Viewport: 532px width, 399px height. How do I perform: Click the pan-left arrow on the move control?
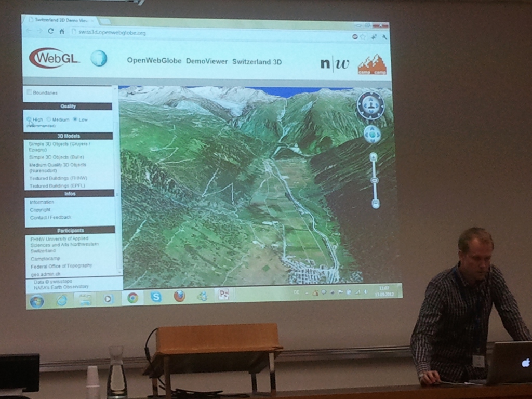point(366,135)
